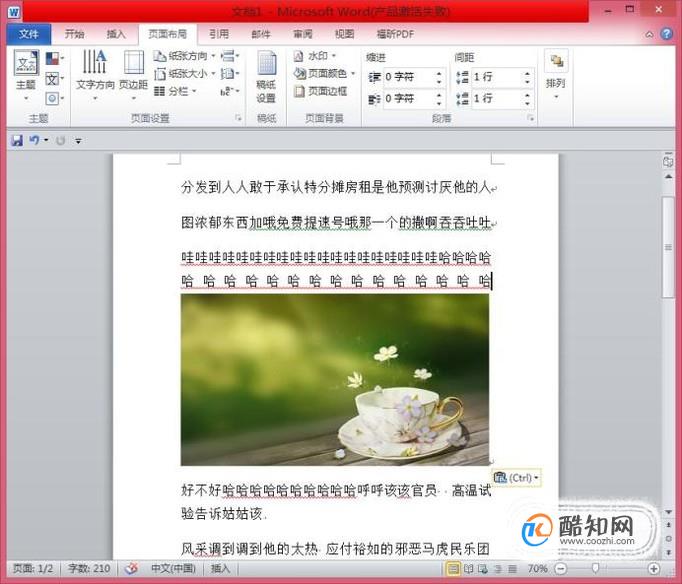682x584 pixels.
Task: Click the Undo icon
Action: [34, 140]
